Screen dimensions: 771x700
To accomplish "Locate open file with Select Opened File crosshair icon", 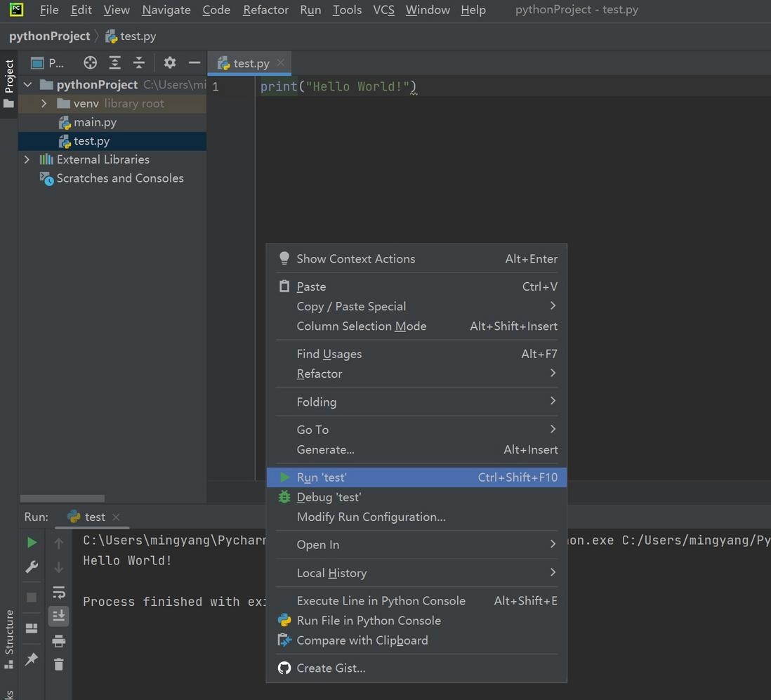I will (90, 62).
